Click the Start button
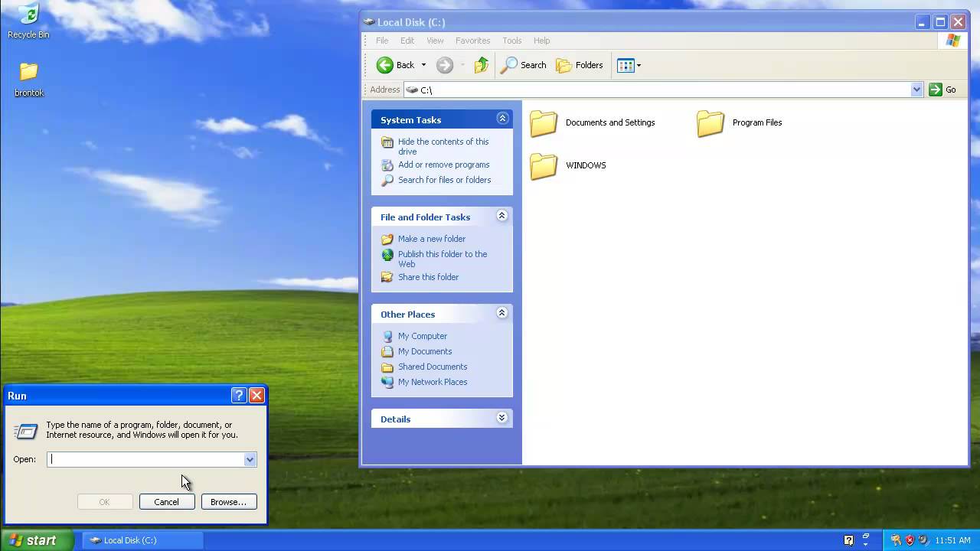This screenshot has height=551, width=980. tap(36, 540)
